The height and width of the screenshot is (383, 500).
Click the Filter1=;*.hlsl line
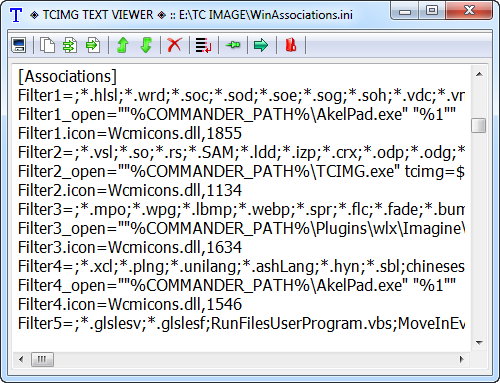[241, 96]
